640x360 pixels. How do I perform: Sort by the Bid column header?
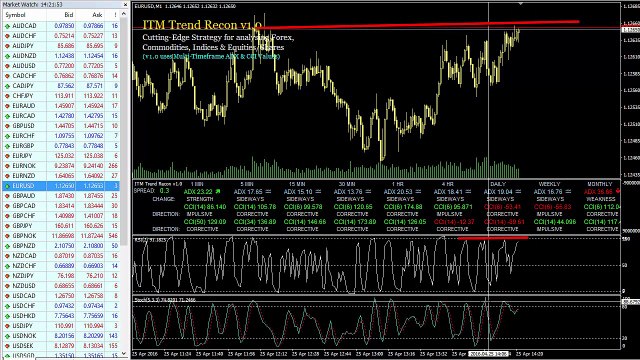pyautogui.click(x=69, y=15)
